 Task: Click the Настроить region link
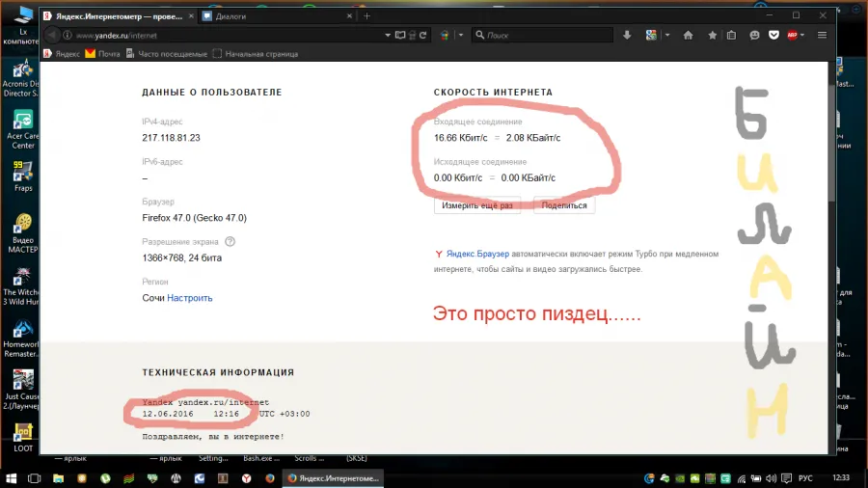point(190,298)
